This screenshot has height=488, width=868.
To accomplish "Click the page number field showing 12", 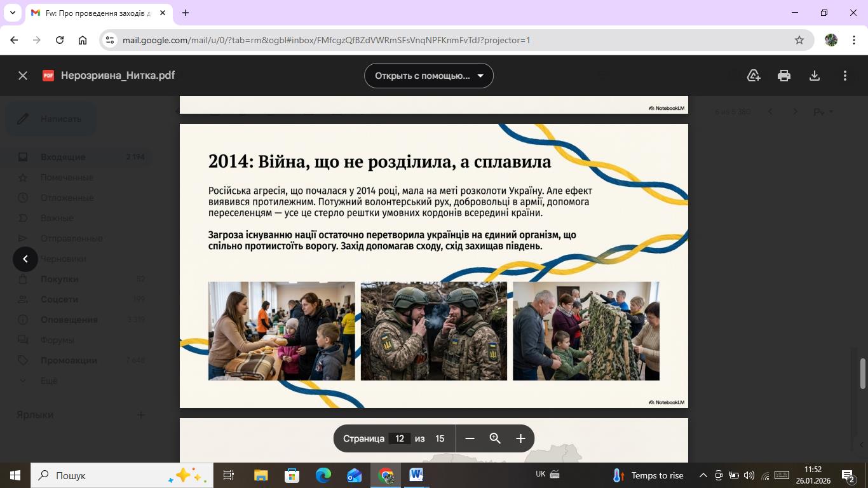I will point(399,438).
